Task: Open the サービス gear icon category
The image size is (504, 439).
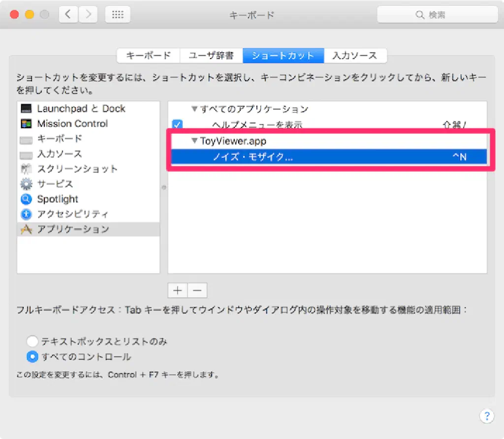Action: (x=27, y=184)
